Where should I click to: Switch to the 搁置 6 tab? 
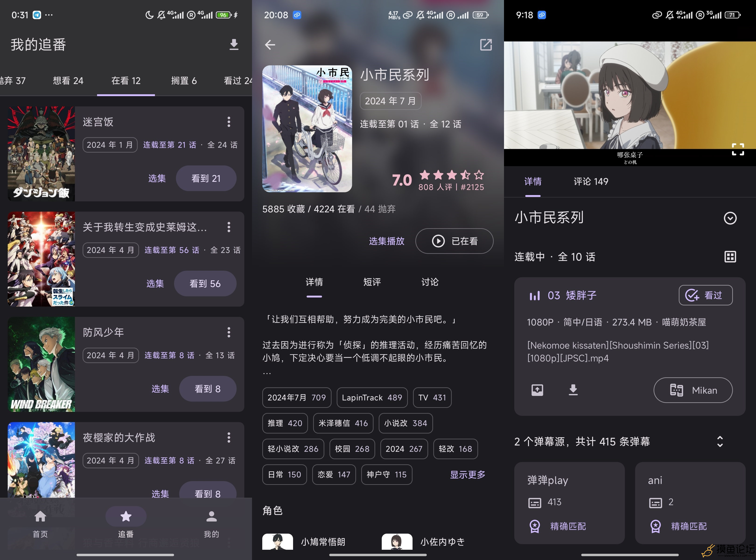click(184, 81)
